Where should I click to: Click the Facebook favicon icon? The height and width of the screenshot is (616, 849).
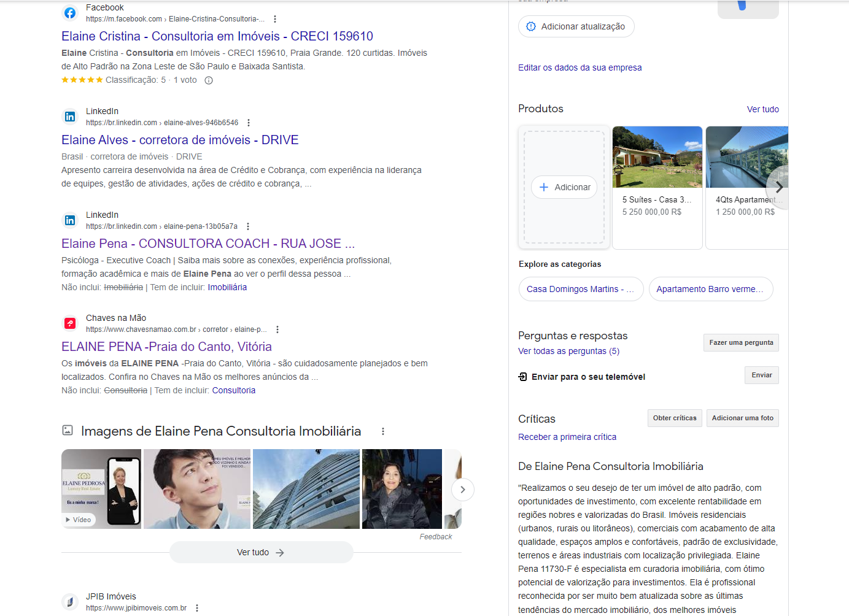(70, 13)
